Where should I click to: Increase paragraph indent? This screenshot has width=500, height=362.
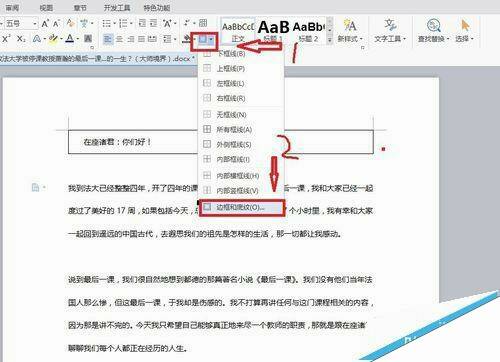[x=153, y=23]
